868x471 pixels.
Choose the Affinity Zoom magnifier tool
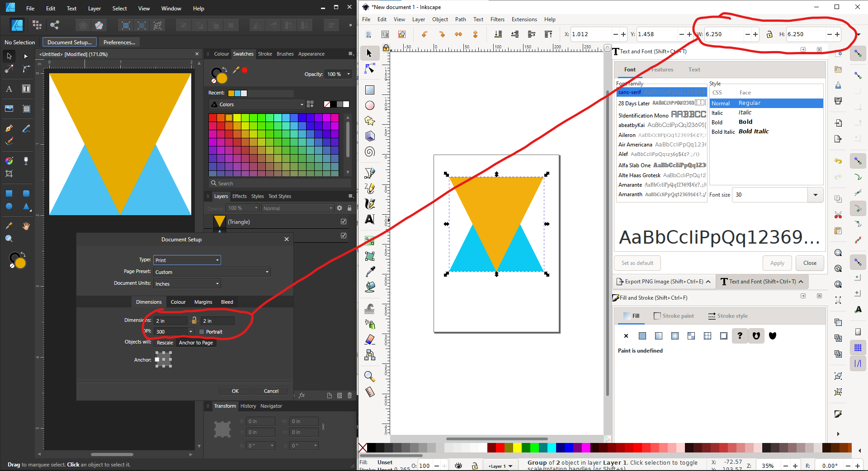click(9, 239)
